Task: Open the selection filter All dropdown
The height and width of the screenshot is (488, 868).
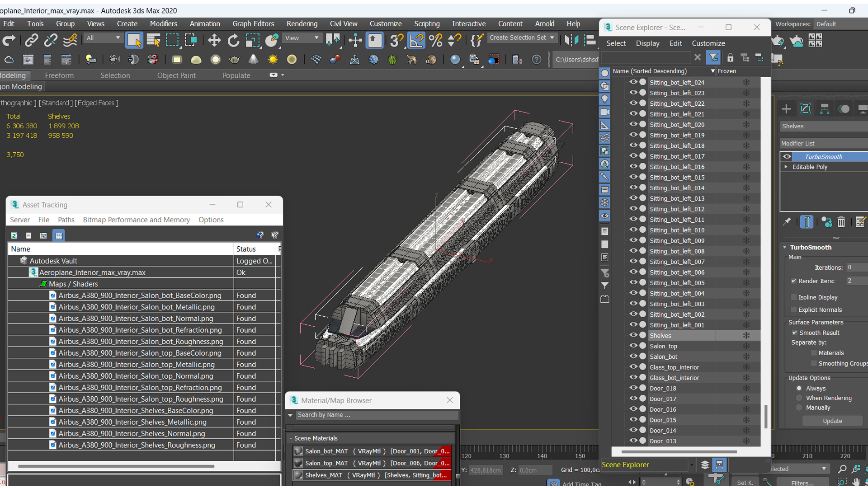Action: pyautogui.click(x=103, y=38)
